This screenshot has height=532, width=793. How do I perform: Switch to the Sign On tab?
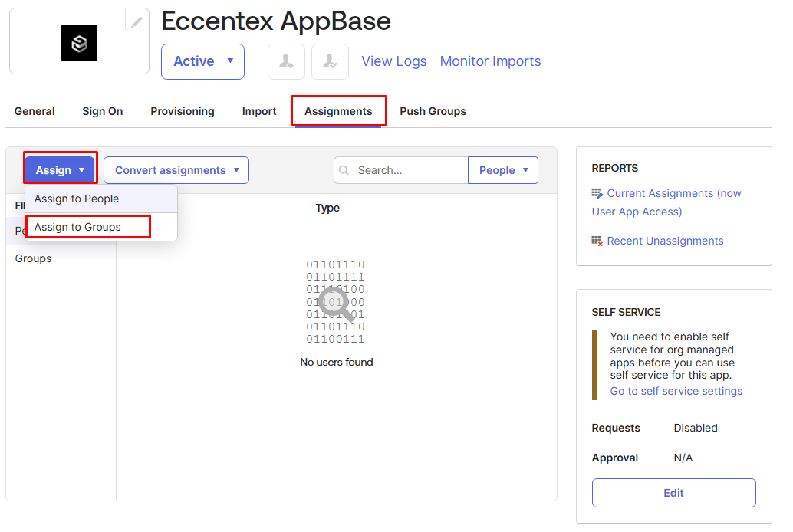click(x=103, y=111)
